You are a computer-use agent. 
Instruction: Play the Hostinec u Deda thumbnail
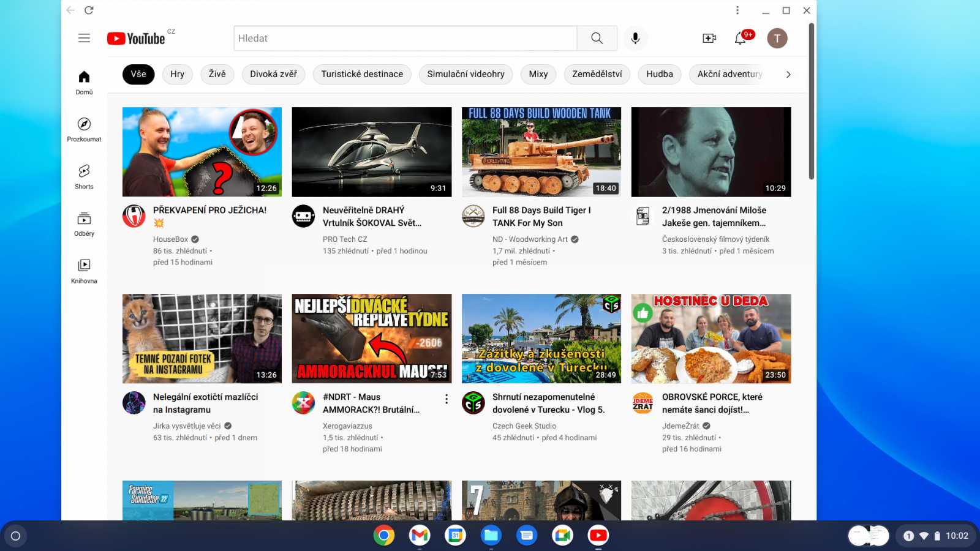711,339
